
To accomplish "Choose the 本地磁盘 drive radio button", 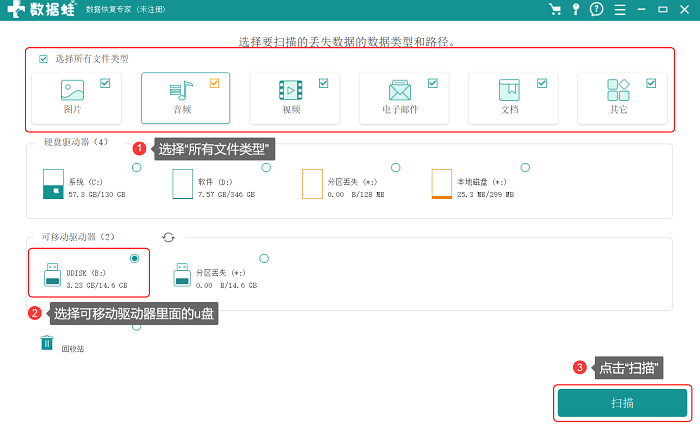I will [525, 167].
